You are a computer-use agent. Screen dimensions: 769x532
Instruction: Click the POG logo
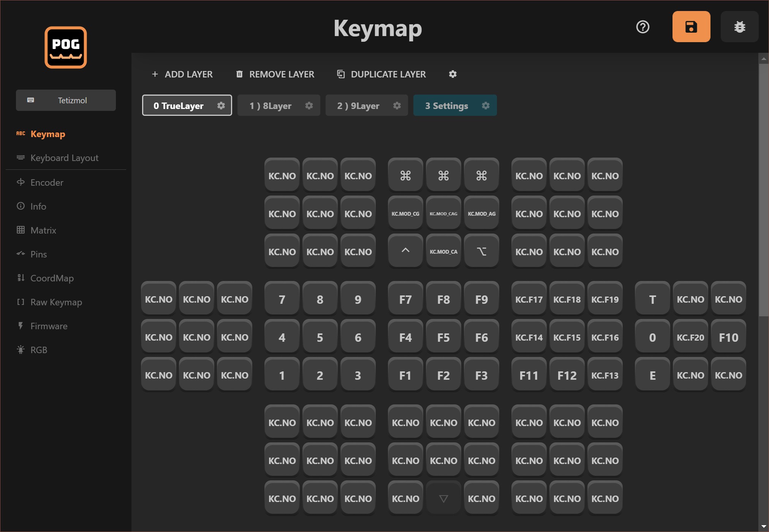coord(66,47)
